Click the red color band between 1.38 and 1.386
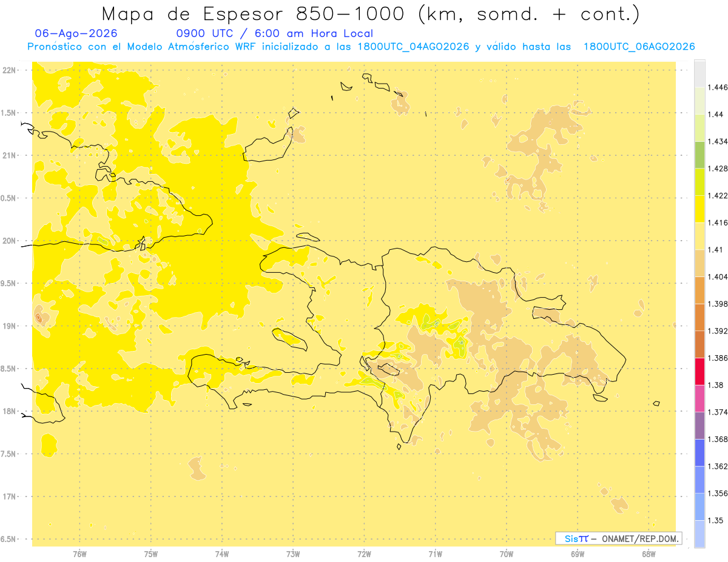This screenshot has height=562, width=728. pos(699,372)
